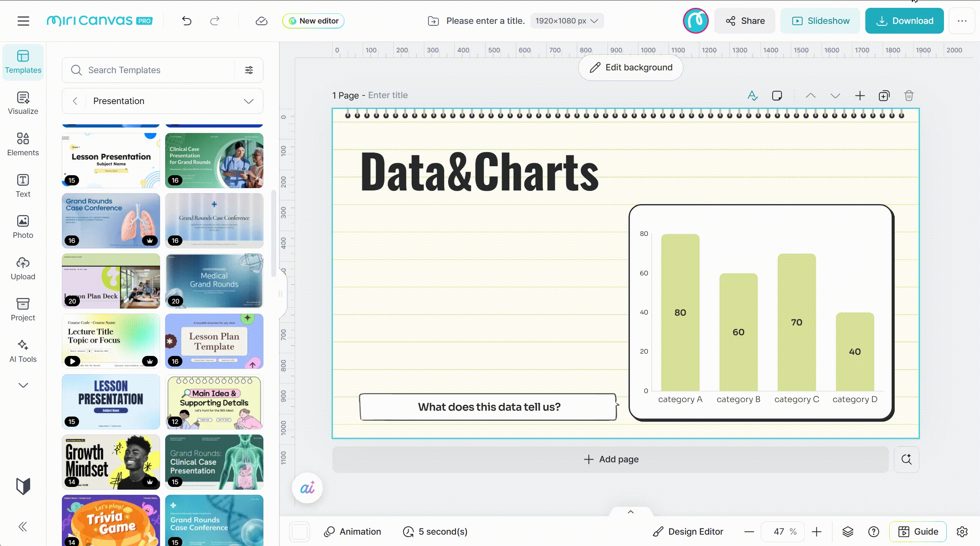Open the template search filter options

249,70
